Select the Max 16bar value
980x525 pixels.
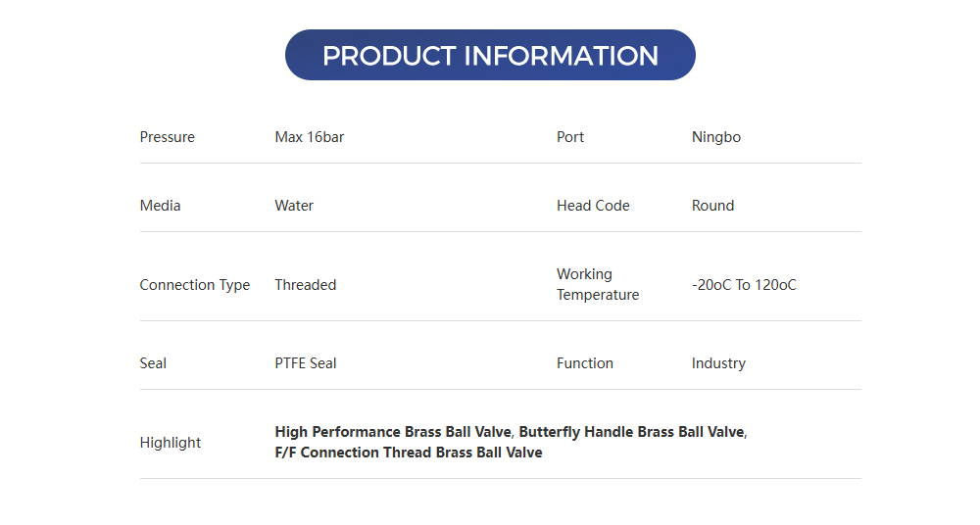tap(310, 137)
